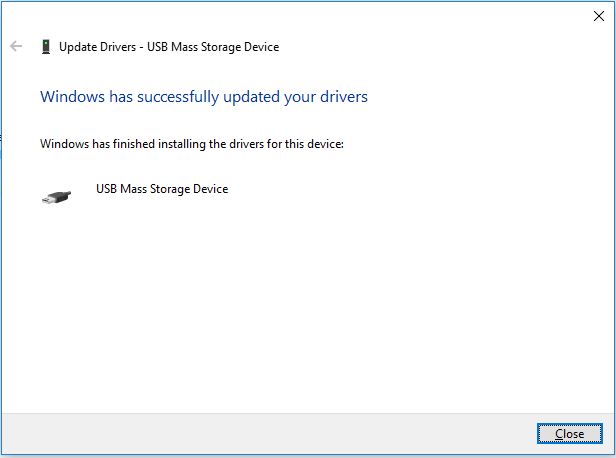Click the Close button to finish

pyautogui.click(x=569, y=434)
